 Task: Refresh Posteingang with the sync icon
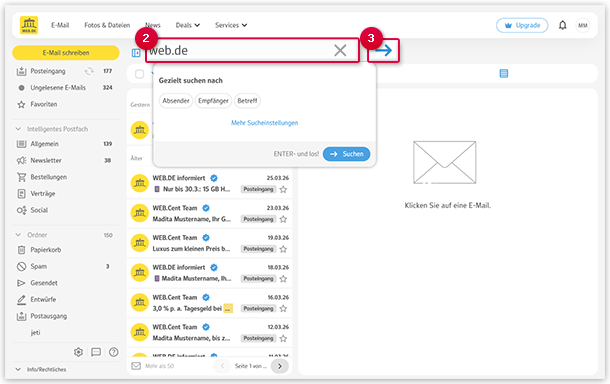(x=89, y=71)
